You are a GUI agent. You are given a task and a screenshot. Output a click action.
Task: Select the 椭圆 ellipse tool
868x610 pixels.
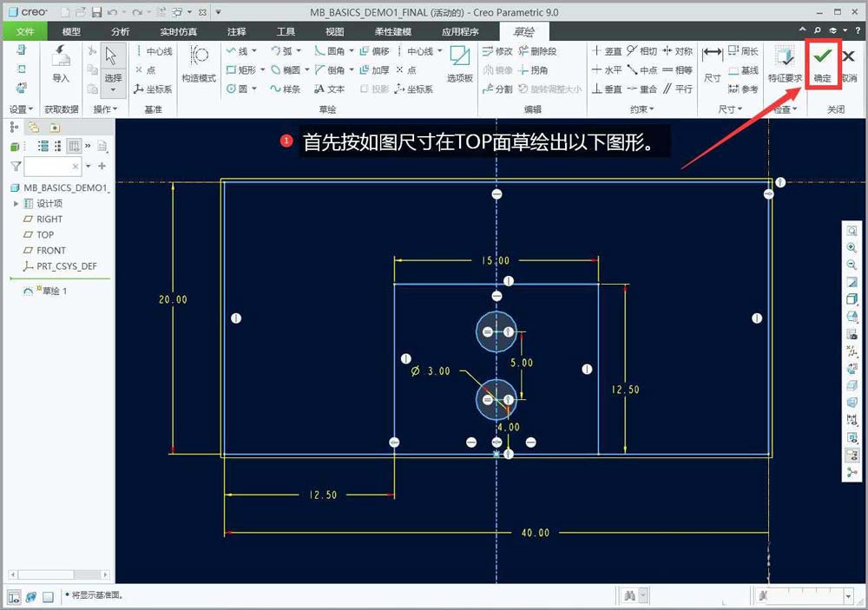click(x=286, y=69)
